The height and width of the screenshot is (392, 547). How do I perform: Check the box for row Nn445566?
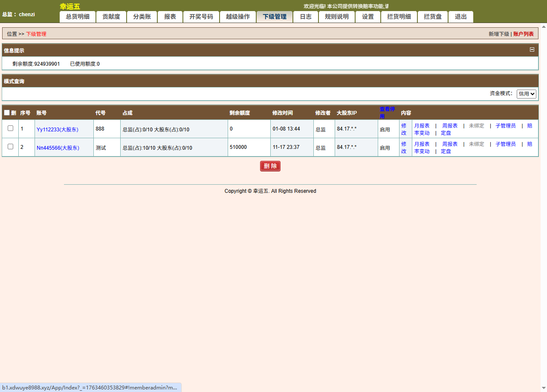pyautogui.click(x=11, y=146)
